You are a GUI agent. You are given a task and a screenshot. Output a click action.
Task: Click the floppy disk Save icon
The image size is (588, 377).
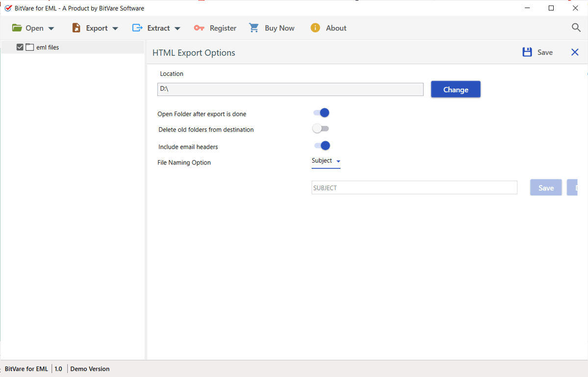(527, 52)
